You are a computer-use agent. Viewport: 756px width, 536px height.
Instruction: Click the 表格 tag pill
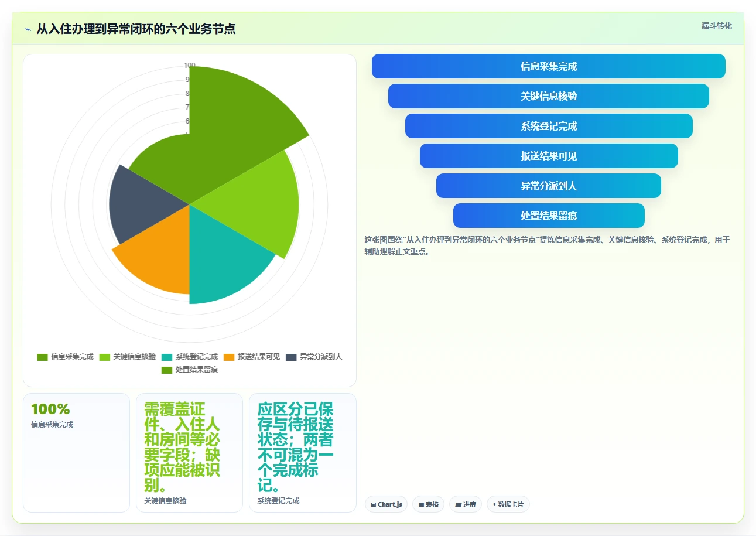click(428, 504)
